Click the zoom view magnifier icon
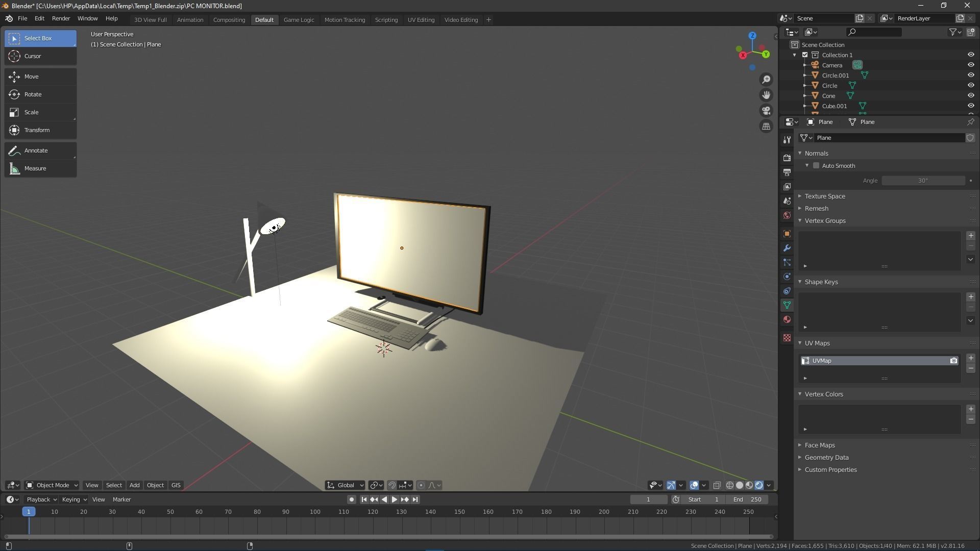The height and width of the screenshot is (551, 980). point(766,80)
